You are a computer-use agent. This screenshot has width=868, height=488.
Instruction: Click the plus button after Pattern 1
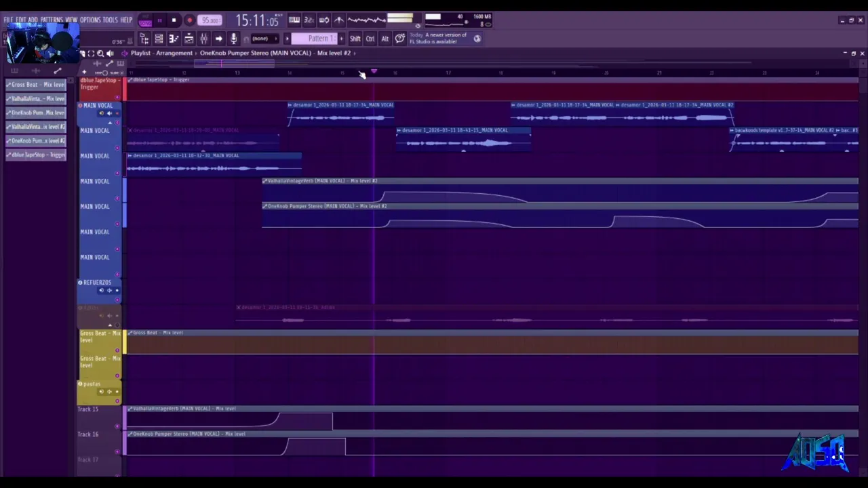(x=342, y=39)
